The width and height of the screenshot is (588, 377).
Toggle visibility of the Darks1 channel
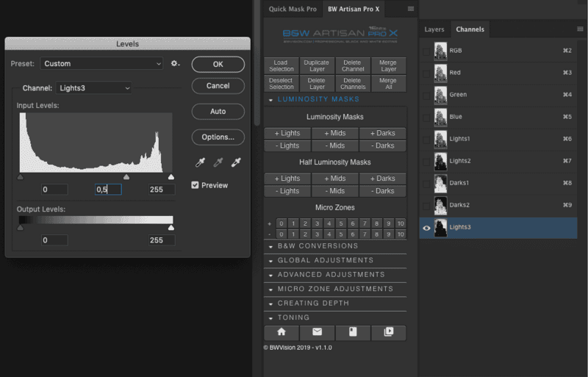click(426, 183)
